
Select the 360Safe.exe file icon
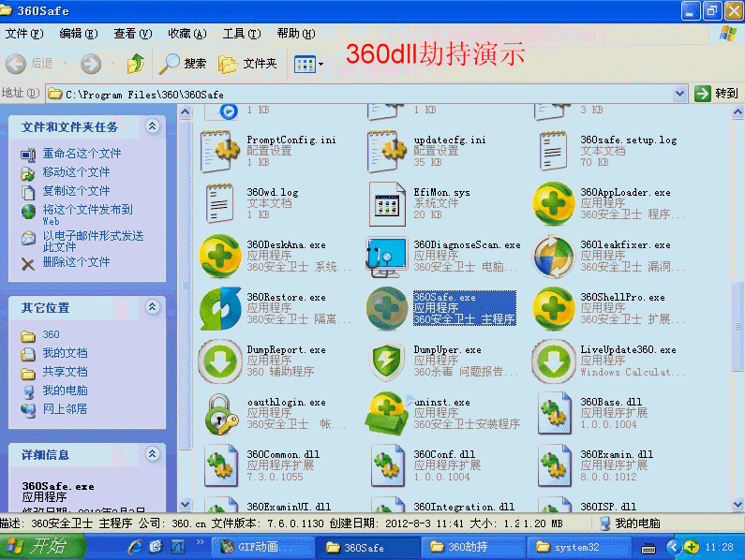tap(387, 308)
